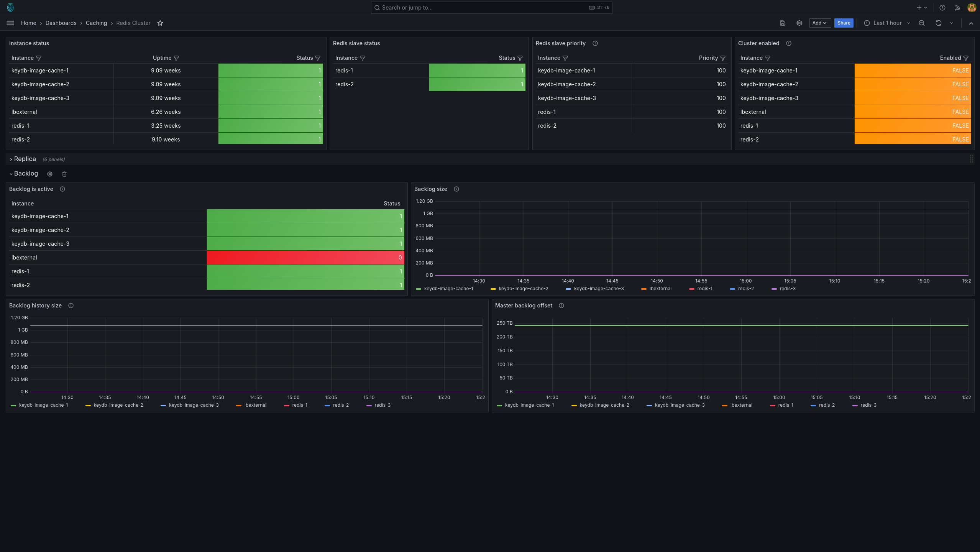Toggle the hamburger navigation menu
Screen dimensions: 980x552
pyautogui.click(x=10, y=23)
